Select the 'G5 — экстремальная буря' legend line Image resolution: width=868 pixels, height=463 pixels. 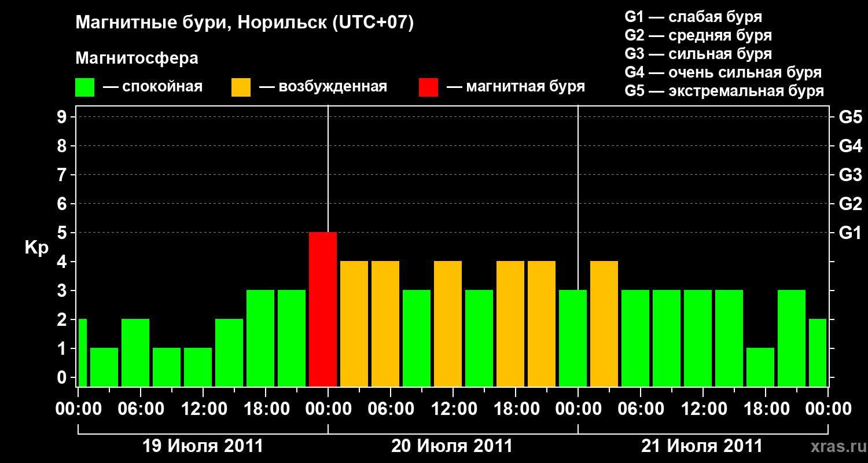tap(724, 91)
